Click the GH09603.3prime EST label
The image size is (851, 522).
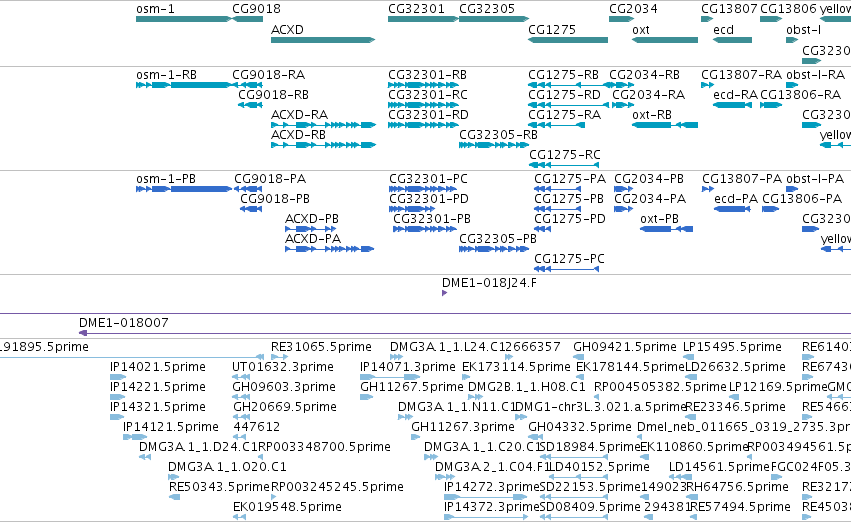pos(284,387)
